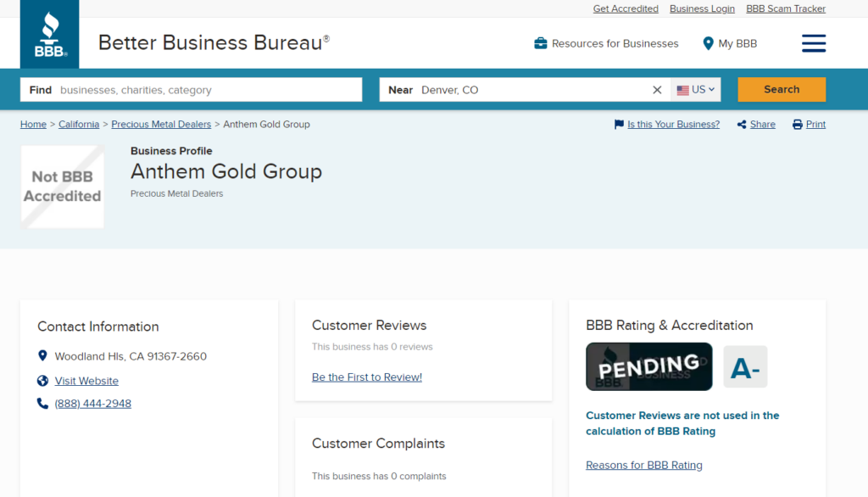Open the My BBB menu item
The width and height of the screenshot is (868, 497).
coord(737,43)
